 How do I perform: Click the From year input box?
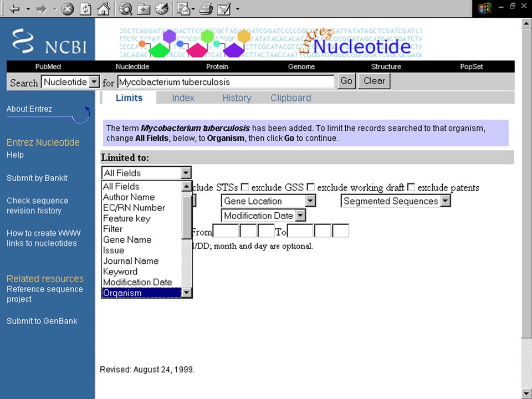tap(226, 231)
